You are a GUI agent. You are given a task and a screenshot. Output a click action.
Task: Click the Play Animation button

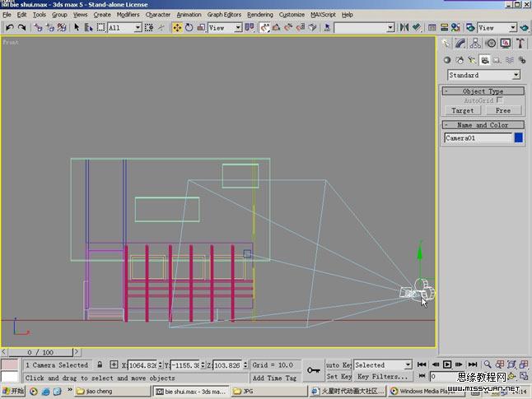tap(447, 364)
